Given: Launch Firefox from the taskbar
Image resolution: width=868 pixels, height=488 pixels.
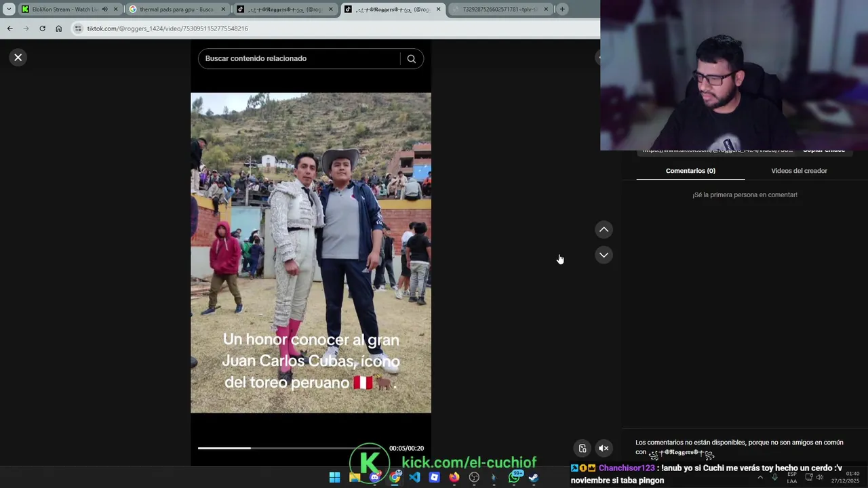Looking at the screenshot, I should point(454,477).
